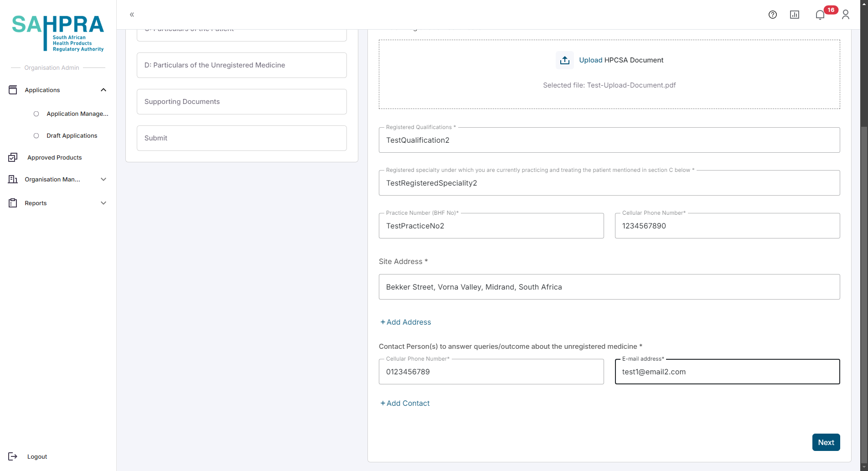Screen dimensions: 868x471
Task: Collapse the Applications menu chevron
Action: [x=103, y=90]
